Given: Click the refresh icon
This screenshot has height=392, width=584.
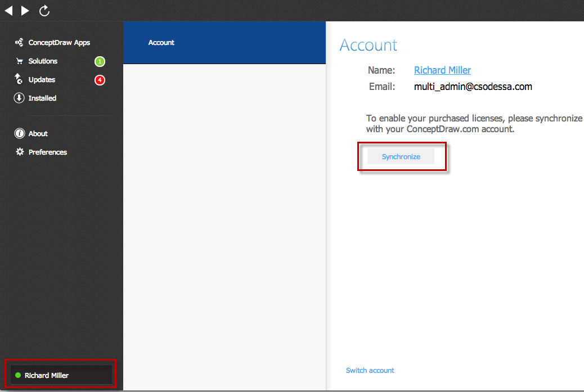Looking at the screenshot, I should 44,11.
